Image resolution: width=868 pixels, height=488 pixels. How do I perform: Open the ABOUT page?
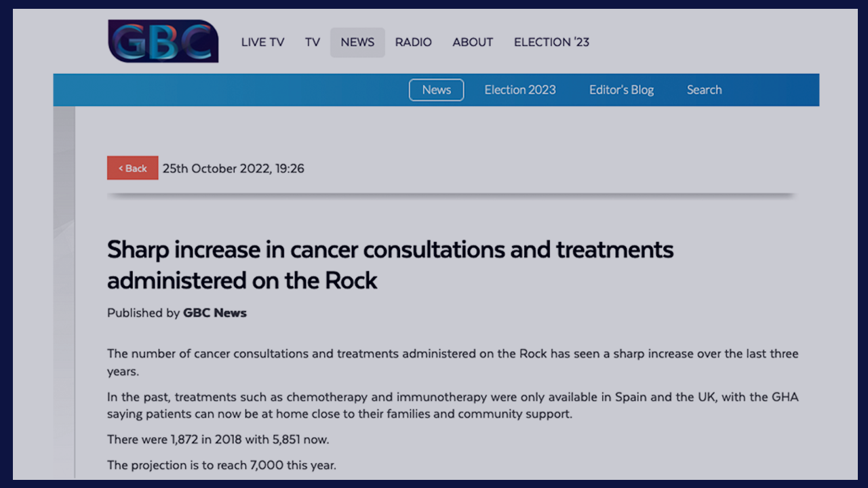coord(473,42)
